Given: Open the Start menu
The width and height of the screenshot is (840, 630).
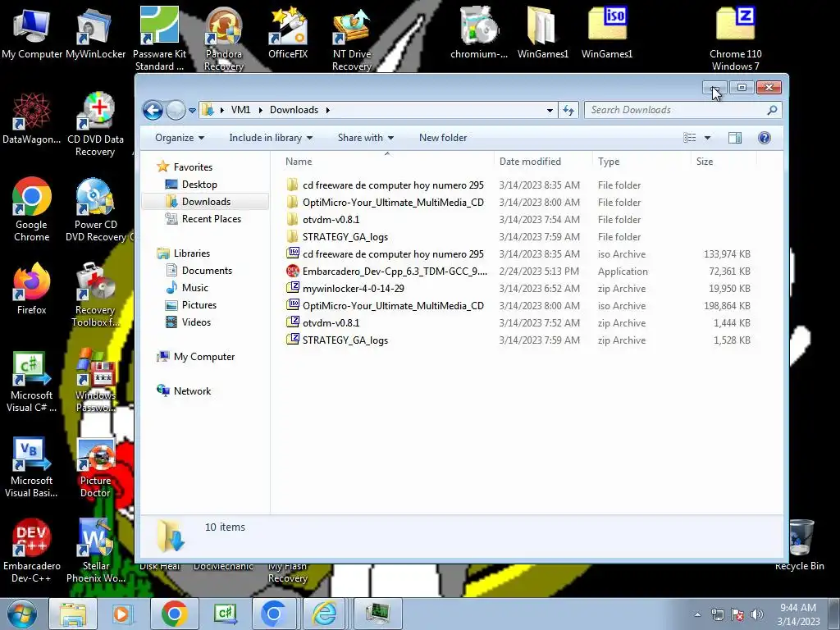Looking at the screenshot, I should (x=21, y=614).
